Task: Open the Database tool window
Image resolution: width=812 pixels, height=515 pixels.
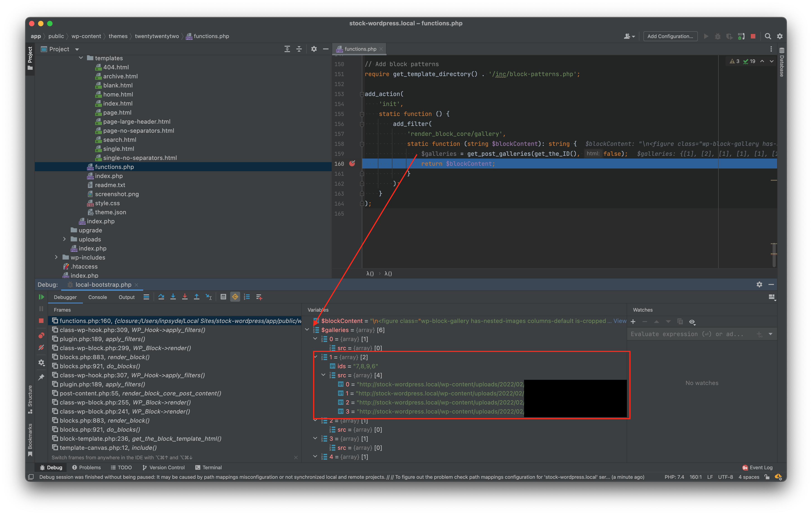Action: click(x=782, y=62)
